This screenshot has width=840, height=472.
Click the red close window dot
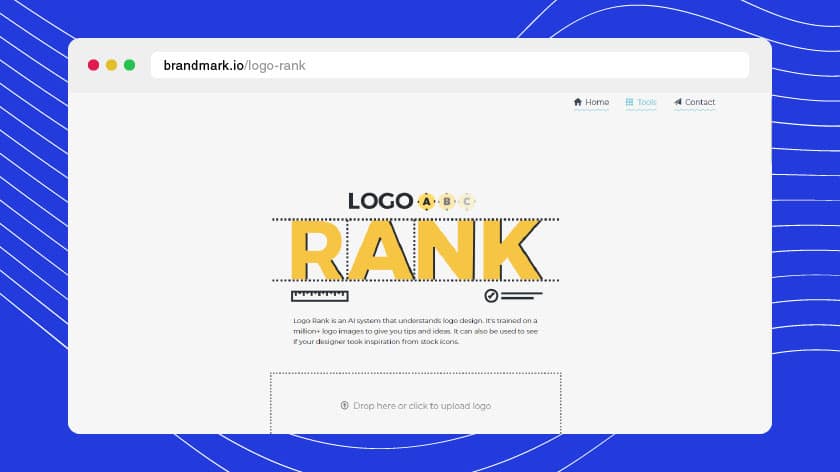coord(93,65)
